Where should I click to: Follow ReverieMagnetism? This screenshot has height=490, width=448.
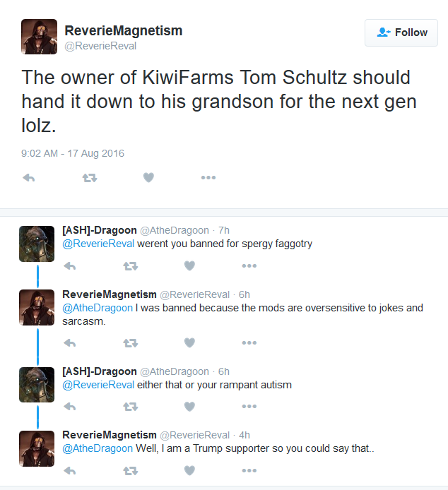pyautogui.click(x=401, y=32)
